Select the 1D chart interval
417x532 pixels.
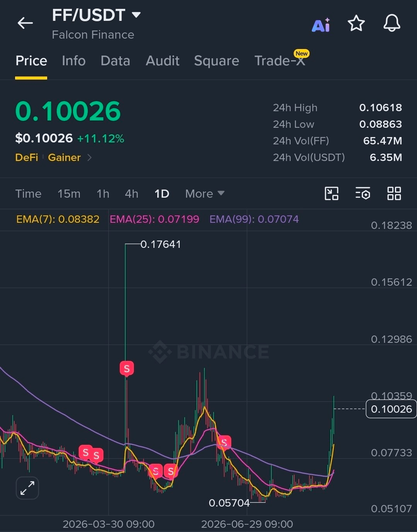tap(162, 193)
